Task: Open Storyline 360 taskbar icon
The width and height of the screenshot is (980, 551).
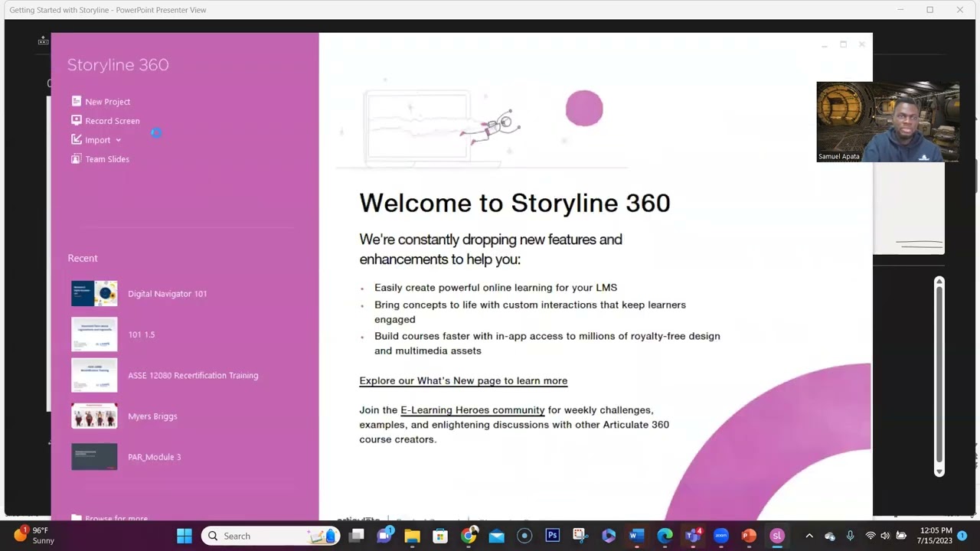Action: (x=777, y=536)
